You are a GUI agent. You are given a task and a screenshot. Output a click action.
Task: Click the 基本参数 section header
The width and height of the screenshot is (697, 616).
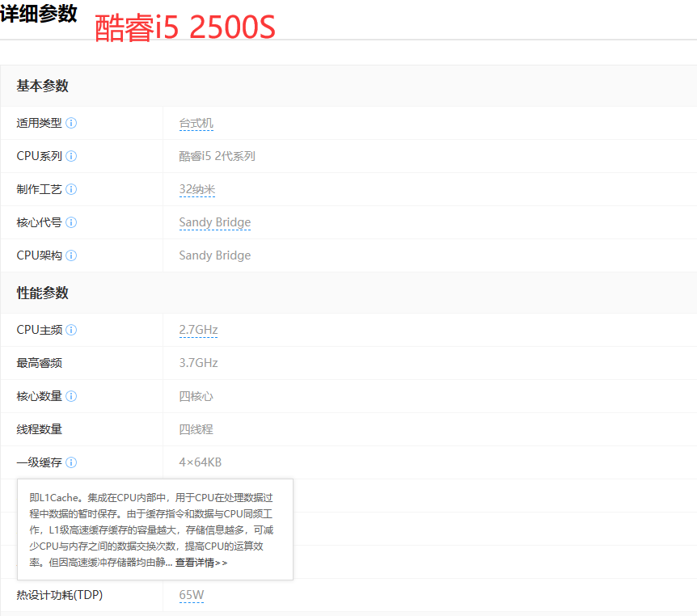coord(42,86)
